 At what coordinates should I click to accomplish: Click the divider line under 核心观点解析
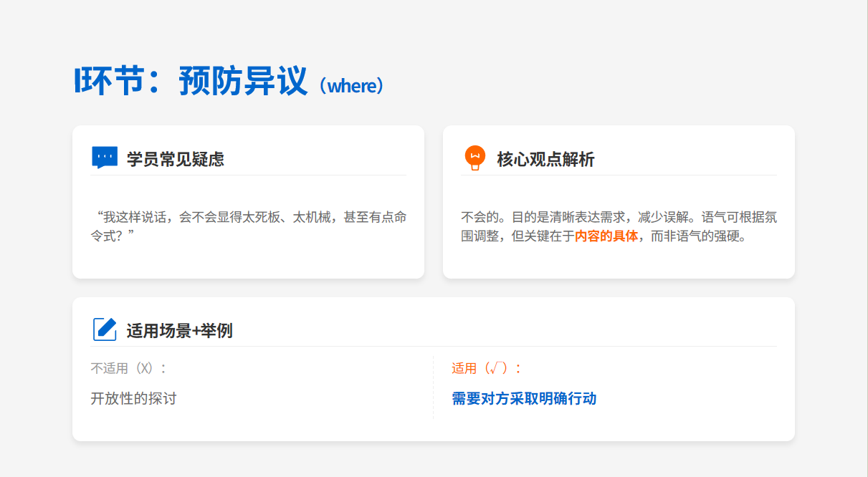[x=618, y=175]
